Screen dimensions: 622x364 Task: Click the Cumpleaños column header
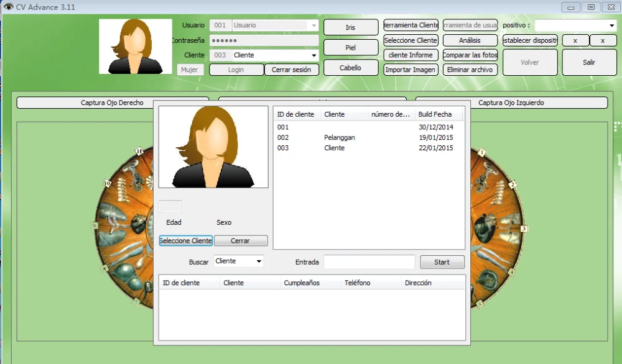(302, 283)
